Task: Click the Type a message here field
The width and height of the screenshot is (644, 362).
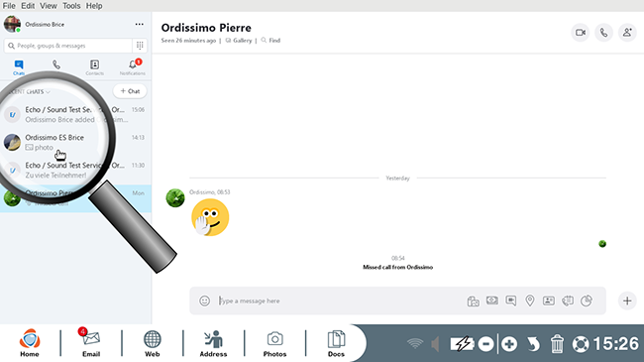Action: (x=337, y=301)
